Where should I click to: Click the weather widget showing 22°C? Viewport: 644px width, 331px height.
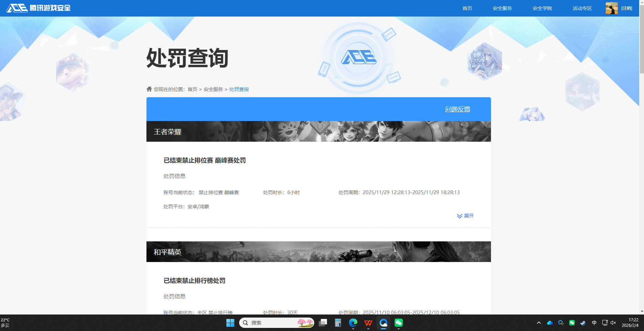8,323
